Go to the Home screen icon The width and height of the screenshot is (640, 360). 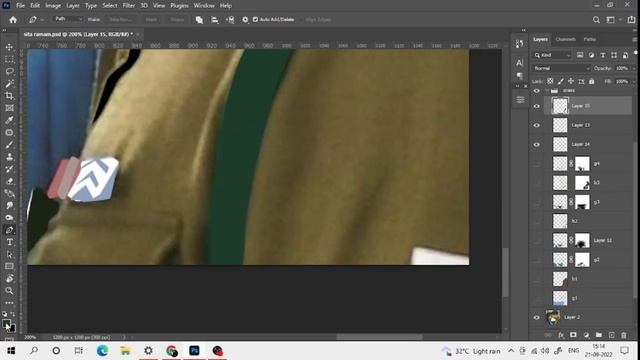coord(13,20)
